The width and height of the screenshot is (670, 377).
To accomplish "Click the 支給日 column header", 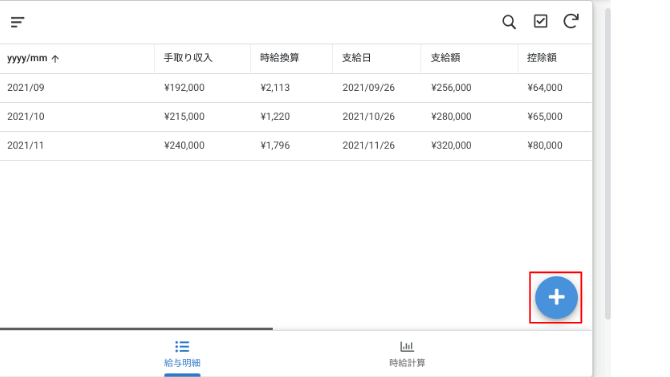I will (356, 58).
